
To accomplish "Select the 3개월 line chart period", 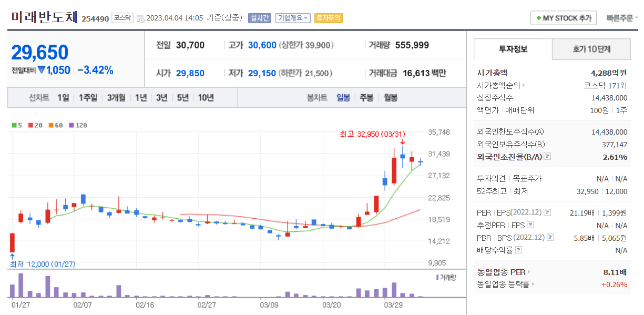I will point(116,97).
